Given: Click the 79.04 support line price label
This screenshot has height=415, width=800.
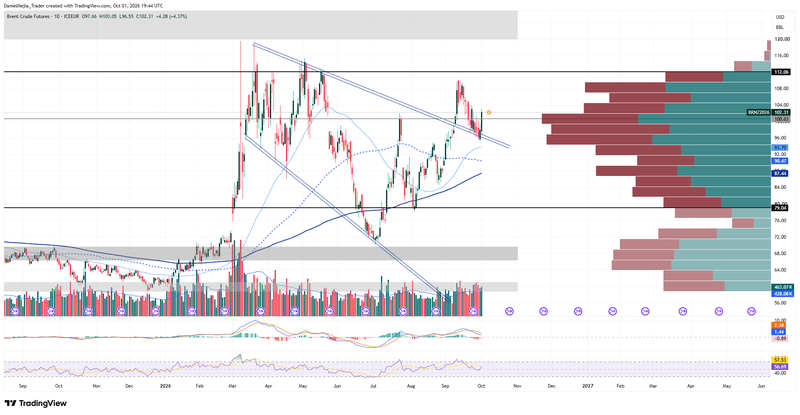Looking at the screenshot, I should tap(780, 208).
